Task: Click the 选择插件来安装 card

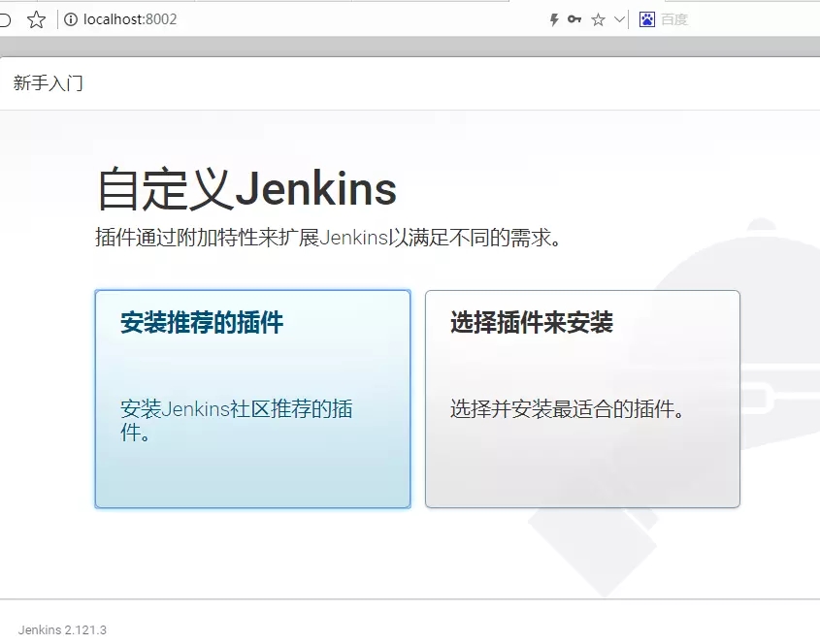Action: pos(582,398)
